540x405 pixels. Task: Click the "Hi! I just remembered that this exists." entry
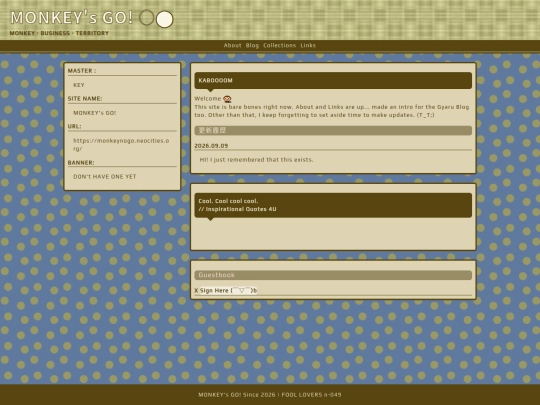coord(257,160)
